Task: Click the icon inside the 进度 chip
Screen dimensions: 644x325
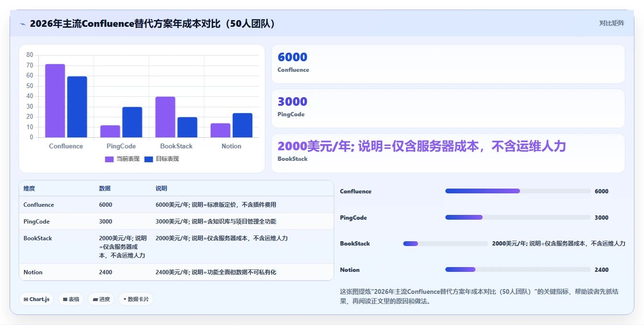Action: pyautogui.click(x=95, y=299)
